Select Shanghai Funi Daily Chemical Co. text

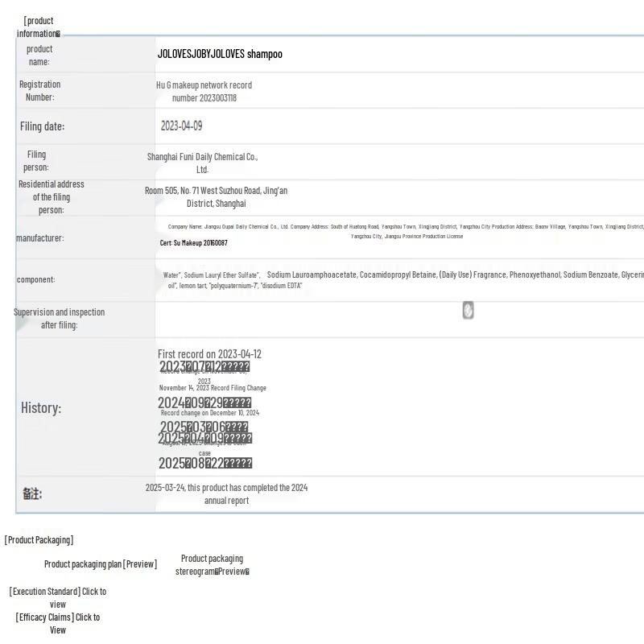pos(203,163)
